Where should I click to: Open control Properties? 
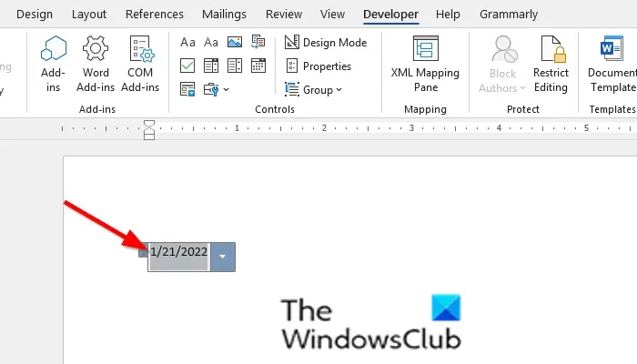(318, 66)
